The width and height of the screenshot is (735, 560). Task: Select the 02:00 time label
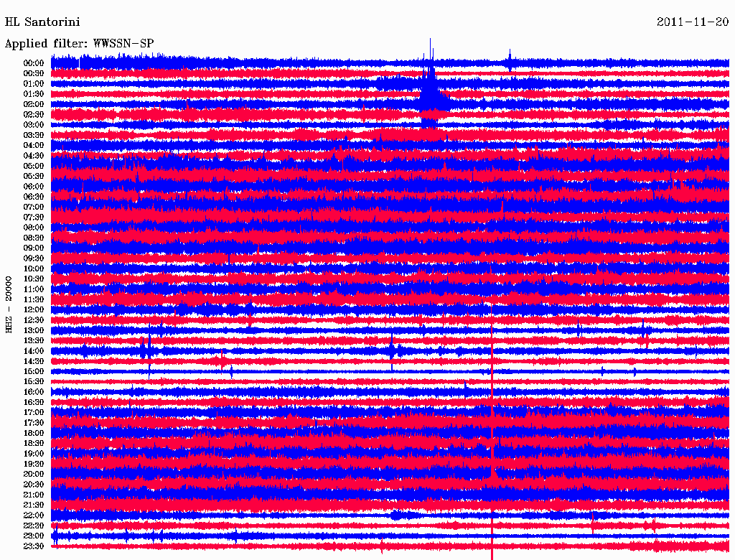(34, 104)
